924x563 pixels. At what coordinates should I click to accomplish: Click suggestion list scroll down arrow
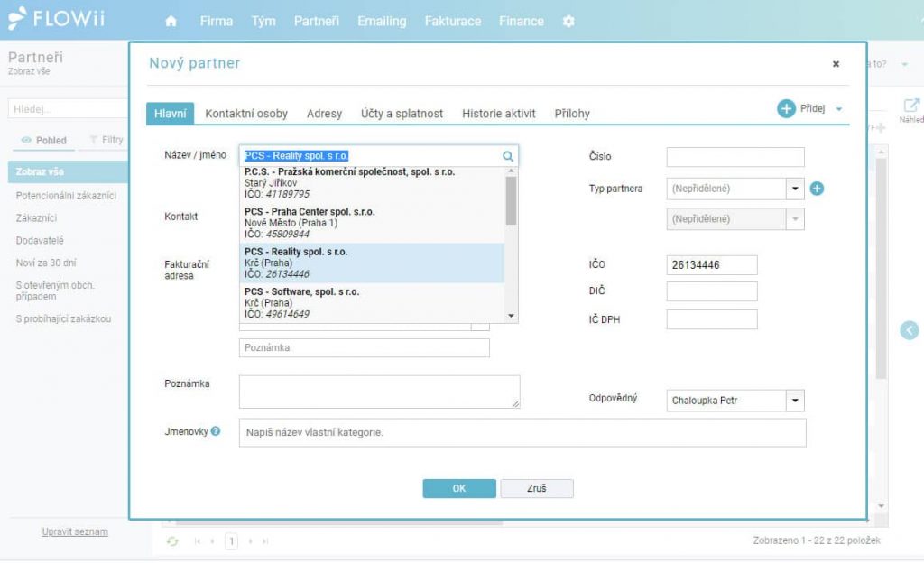pos(511,317)
